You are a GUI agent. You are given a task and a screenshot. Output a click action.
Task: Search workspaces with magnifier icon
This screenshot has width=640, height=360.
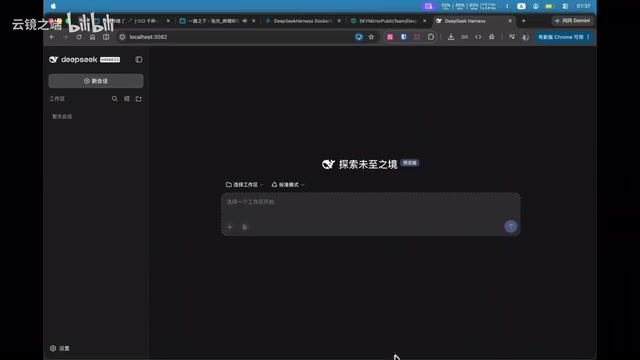pos(115,99)
